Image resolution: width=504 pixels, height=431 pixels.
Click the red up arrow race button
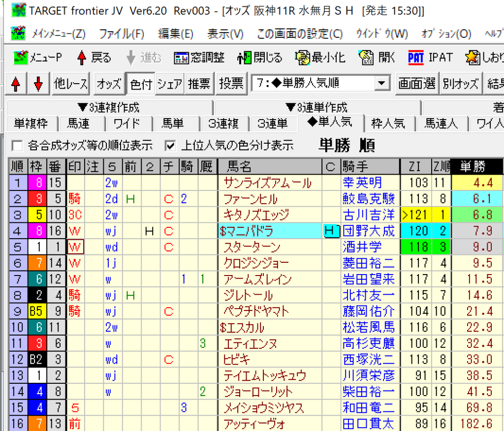point(16,84)
